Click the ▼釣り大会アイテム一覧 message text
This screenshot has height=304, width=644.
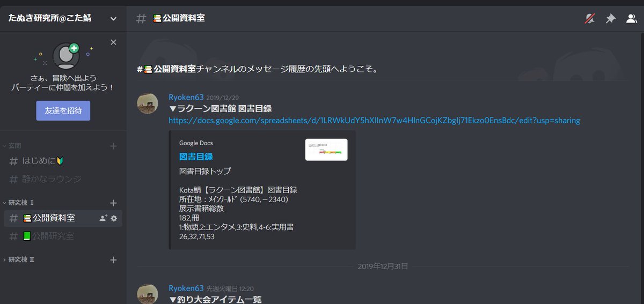point(215,300)
